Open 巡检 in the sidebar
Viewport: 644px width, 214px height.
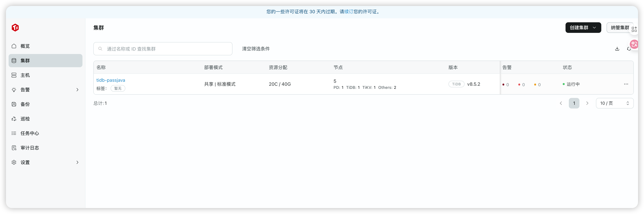[25, 119]
